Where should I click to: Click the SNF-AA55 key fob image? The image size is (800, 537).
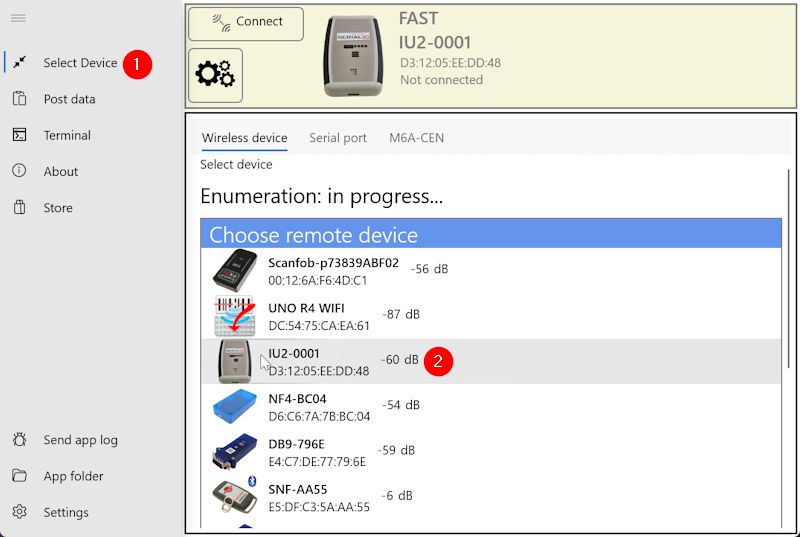point(235,496)
